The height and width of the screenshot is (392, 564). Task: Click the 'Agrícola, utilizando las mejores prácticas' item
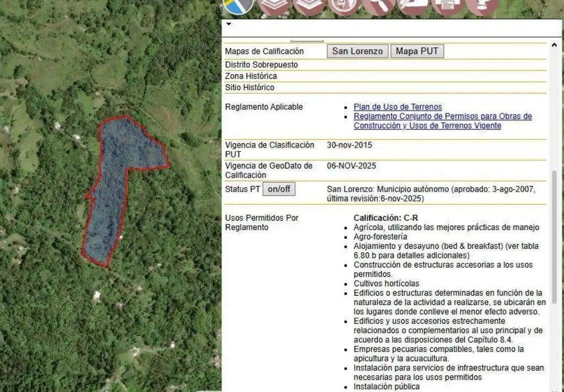pyautogui.click(x=446, y=227)
